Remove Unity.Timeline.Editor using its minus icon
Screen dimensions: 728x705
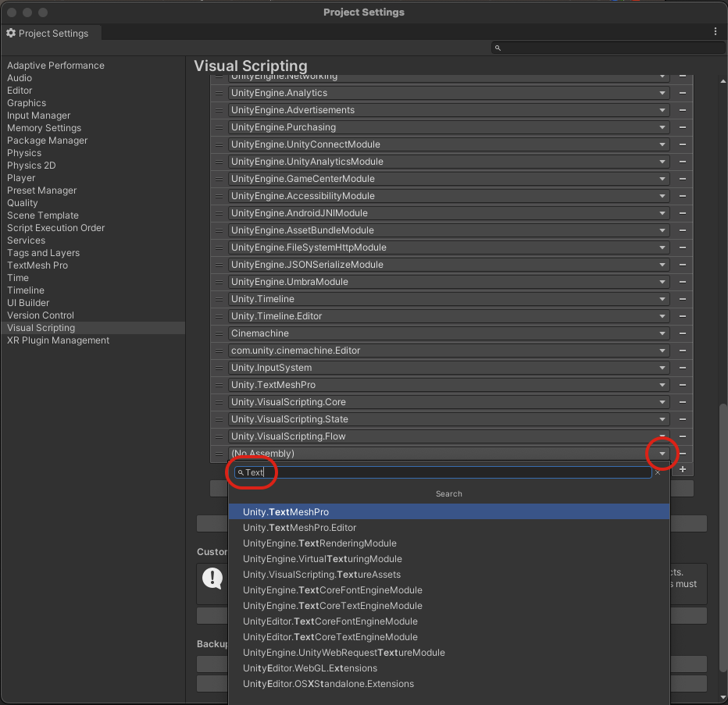coord(681,316)
